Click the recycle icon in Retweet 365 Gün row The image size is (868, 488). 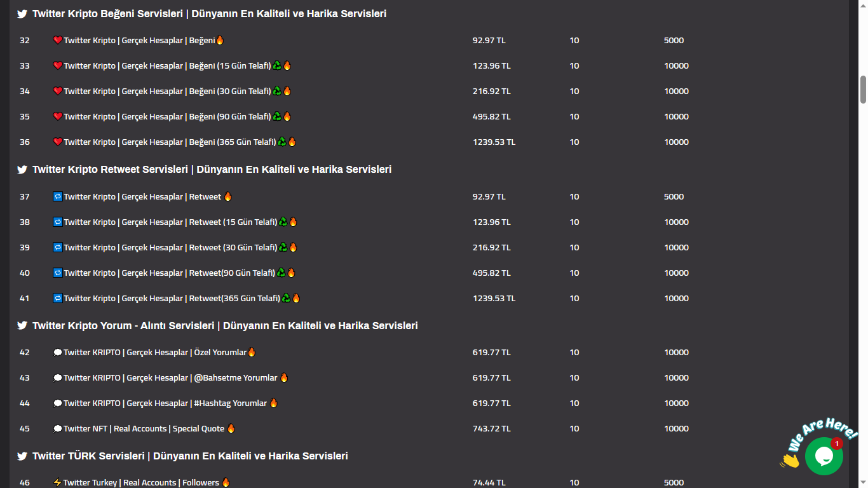pyautogui.click(x=287, y=298)
